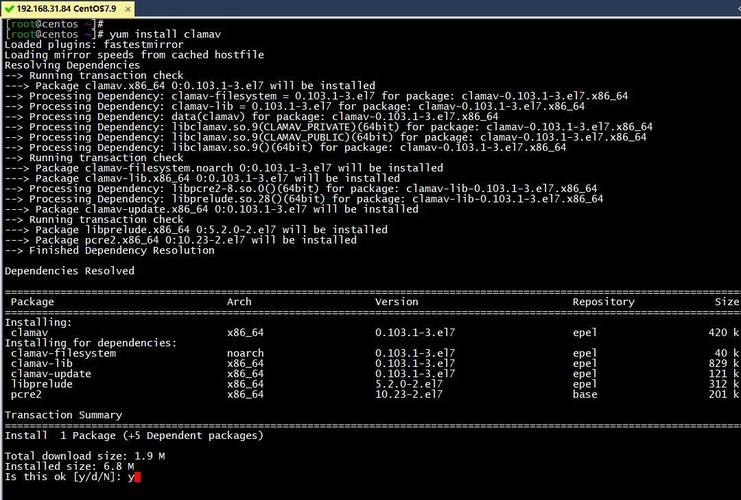The height and width of the screenshot is (500, 741).
Task: Select the 192.168.31.84 CentOS7.9 session tab
Action: coord(67,9)
